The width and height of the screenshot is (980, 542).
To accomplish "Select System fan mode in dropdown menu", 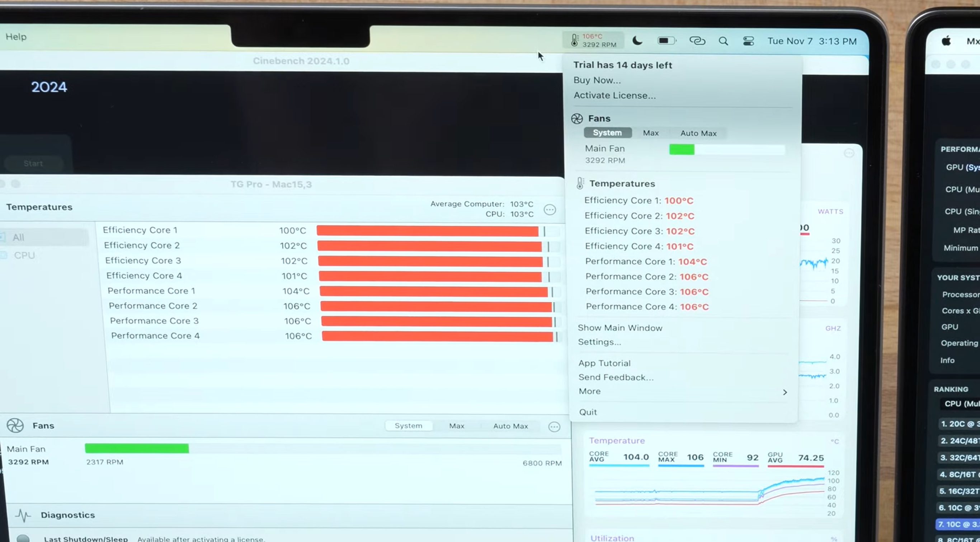I will click(608, 133).
